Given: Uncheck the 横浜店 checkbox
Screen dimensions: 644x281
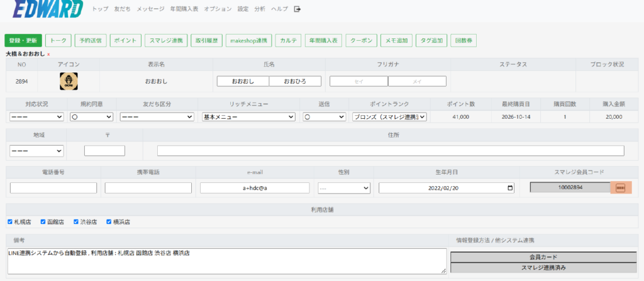Looking at the screenshot, I should click(109, 222).
